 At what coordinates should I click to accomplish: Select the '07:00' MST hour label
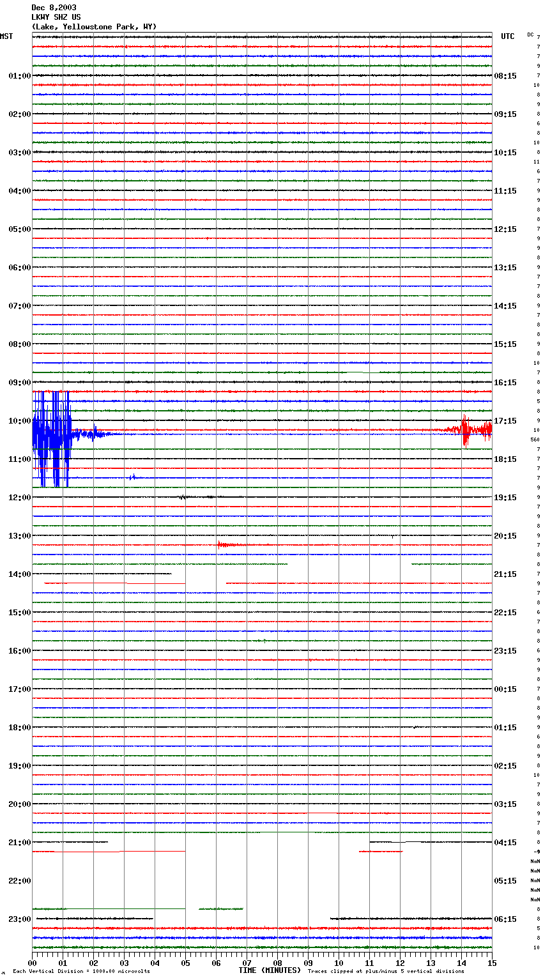pyautogui.click(x=20, y=306)
